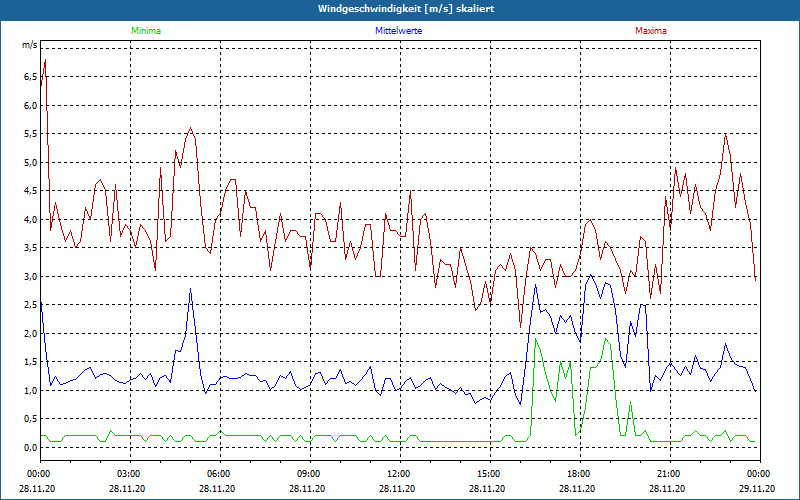The width and height of the screenshot is (800, 500).
Task: Click the 28.11.20 date under 12:00
Action: [x=397, y=488]
